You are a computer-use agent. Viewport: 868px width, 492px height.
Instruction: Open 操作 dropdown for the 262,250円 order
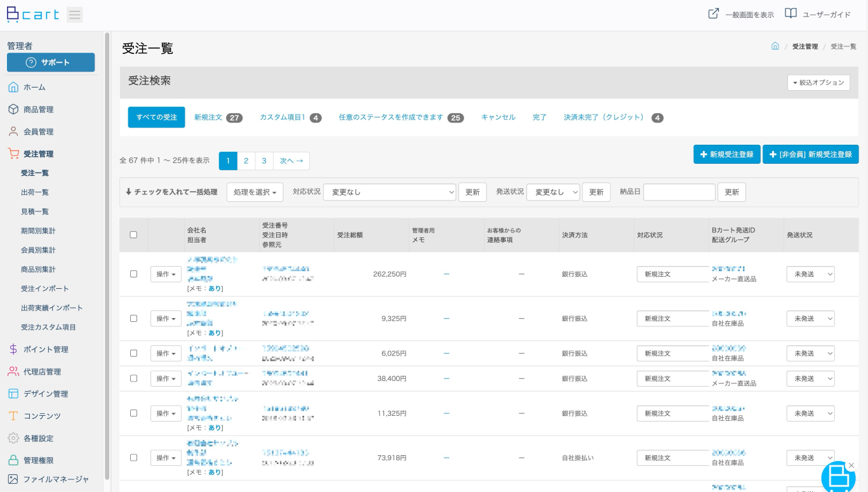[166, 274]
